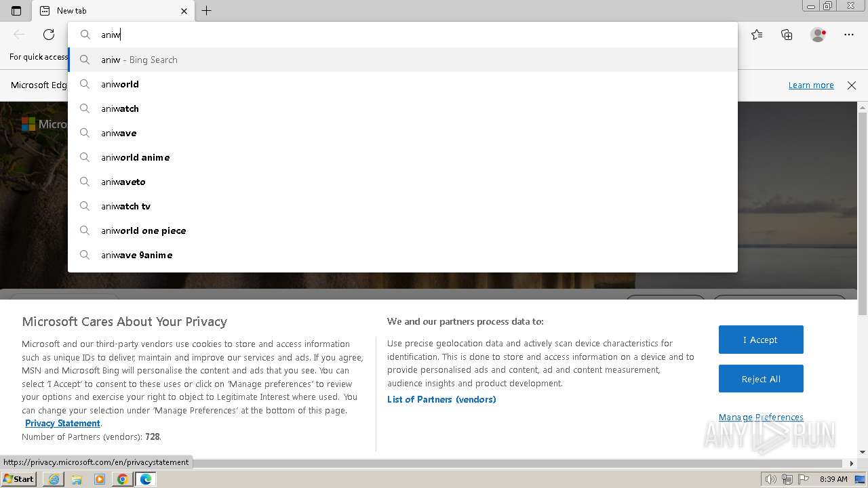Open List of Partners (vendors) link
This screenshot has width=868, height=488.
point(441,399)
